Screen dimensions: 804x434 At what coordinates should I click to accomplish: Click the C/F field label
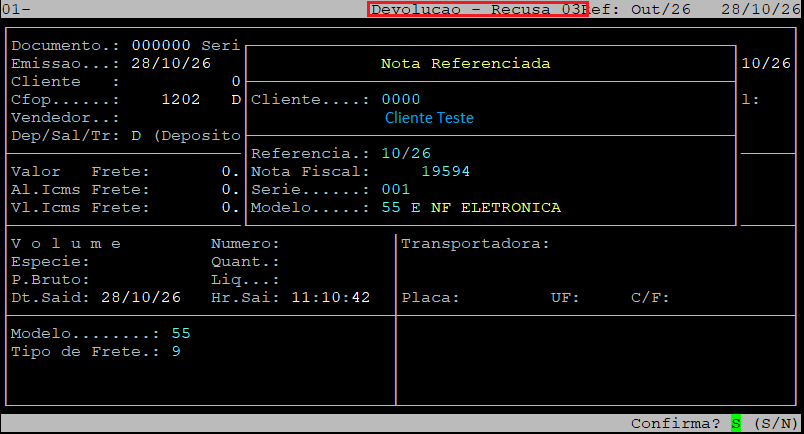click(650, 298)
